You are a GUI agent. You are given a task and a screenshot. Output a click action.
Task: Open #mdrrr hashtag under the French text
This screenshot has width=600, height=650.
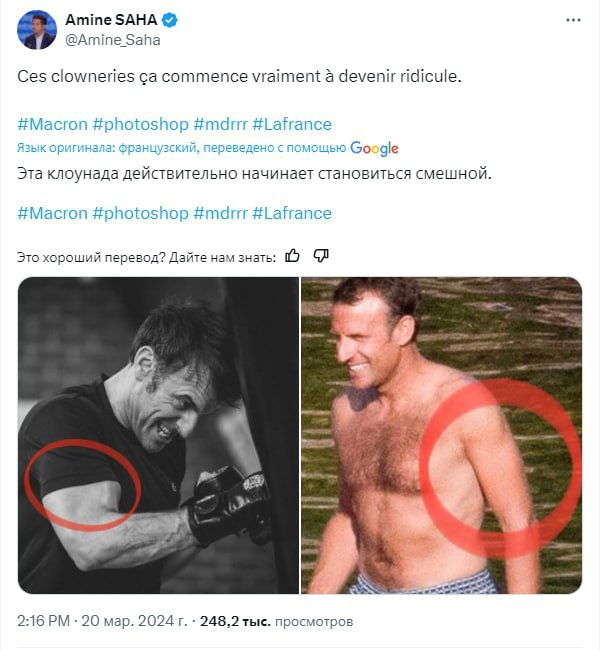(x=220, y=124)
